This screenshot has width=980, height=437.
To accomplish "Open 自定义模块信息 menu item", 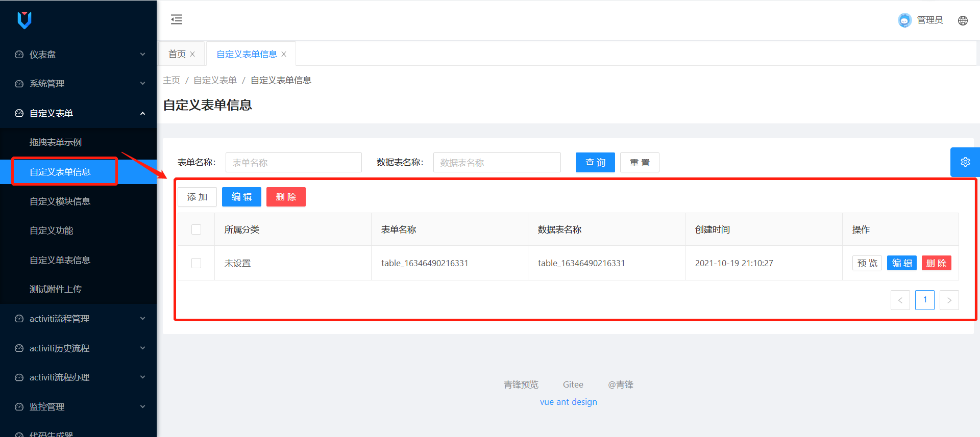I will [x=78, y=201].
